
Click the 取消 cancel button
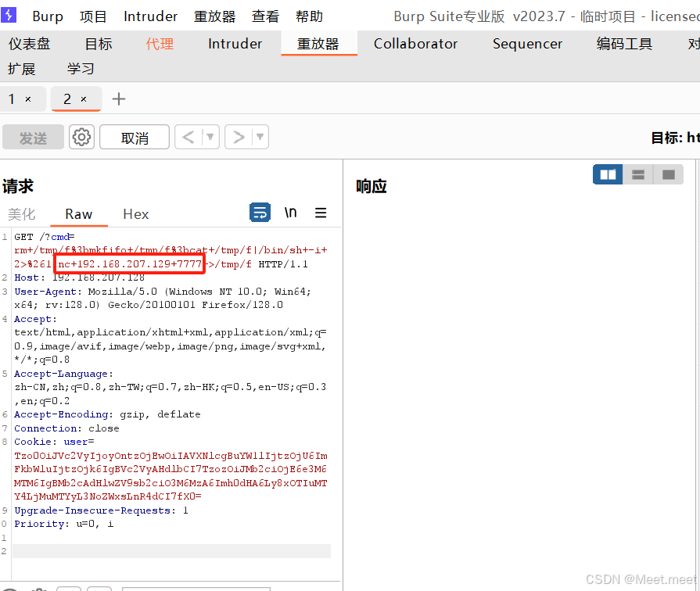(135, 137)
